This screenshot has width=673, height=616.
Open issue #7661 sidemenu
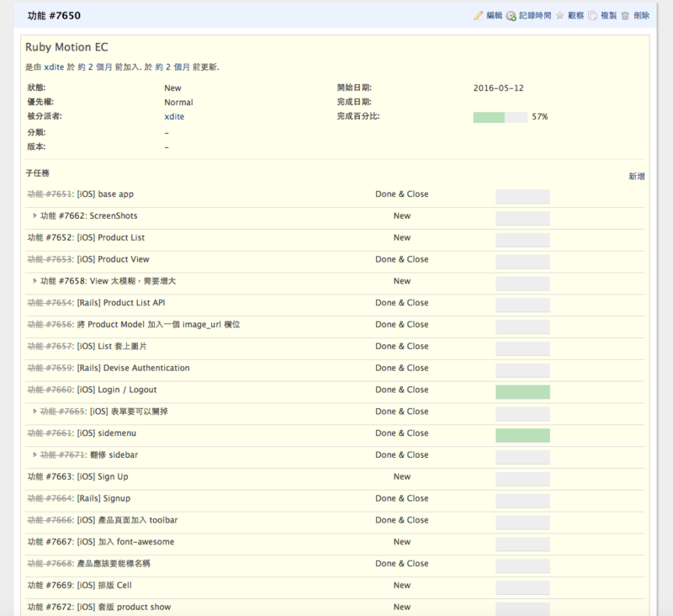click(x=50, y=433)
